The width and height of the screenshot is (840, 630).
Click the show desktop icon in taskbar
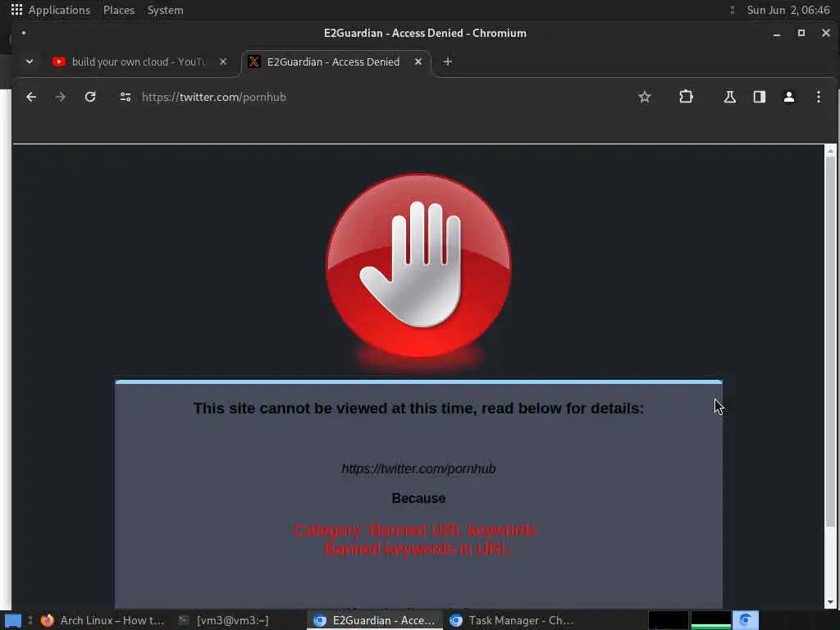[13, 621]
